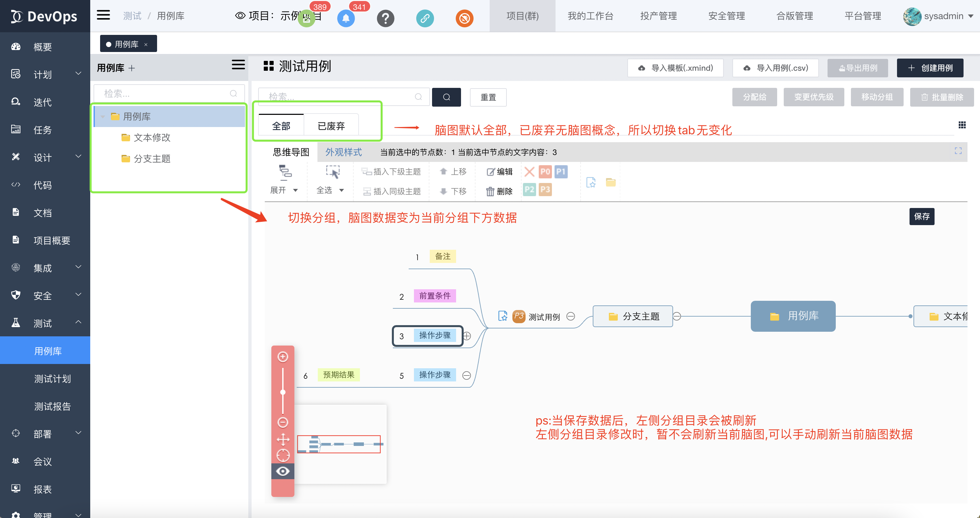Open the 外观样式 tab
980x518 pixels.
(x=343, y=152)
